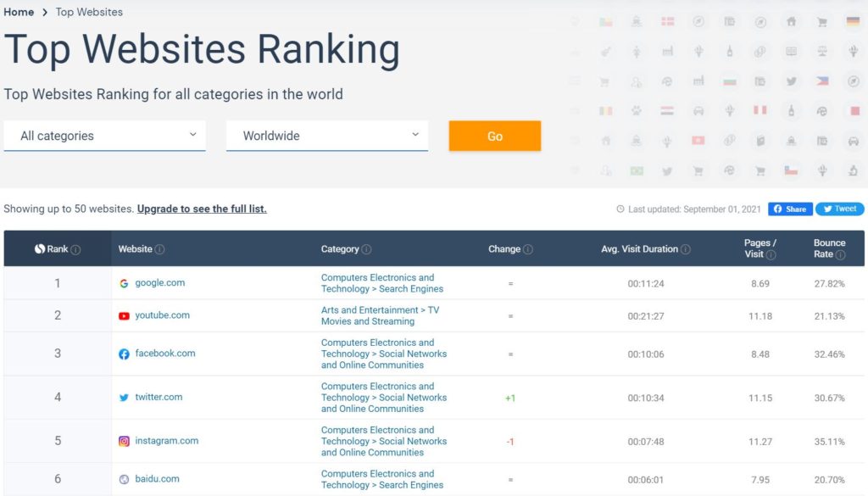Click the Instagram favicon icon
This screenshot has height=496, width=868.
pos(124,441)
